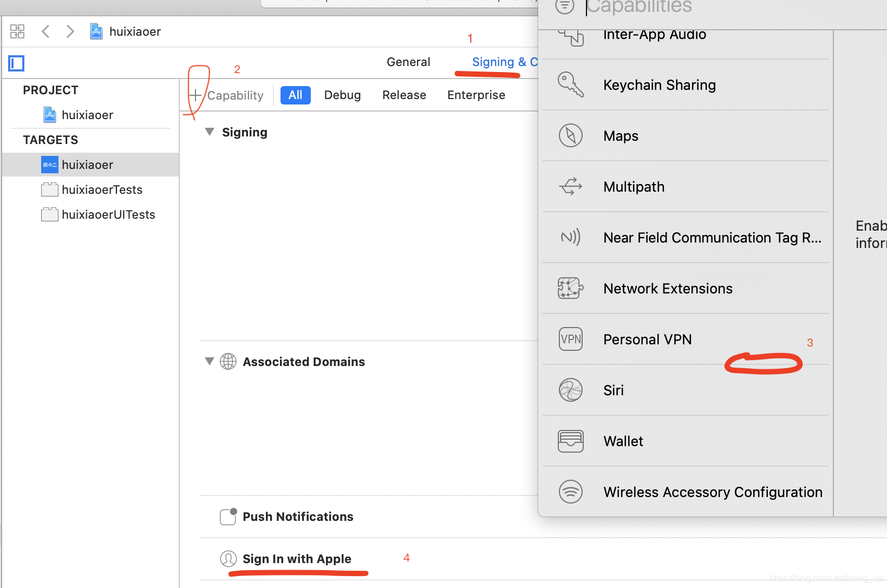The image size is (887, 588).
Task: Choose Near Field Communication Tag Reading capability
Action: [x=686, y=238]
